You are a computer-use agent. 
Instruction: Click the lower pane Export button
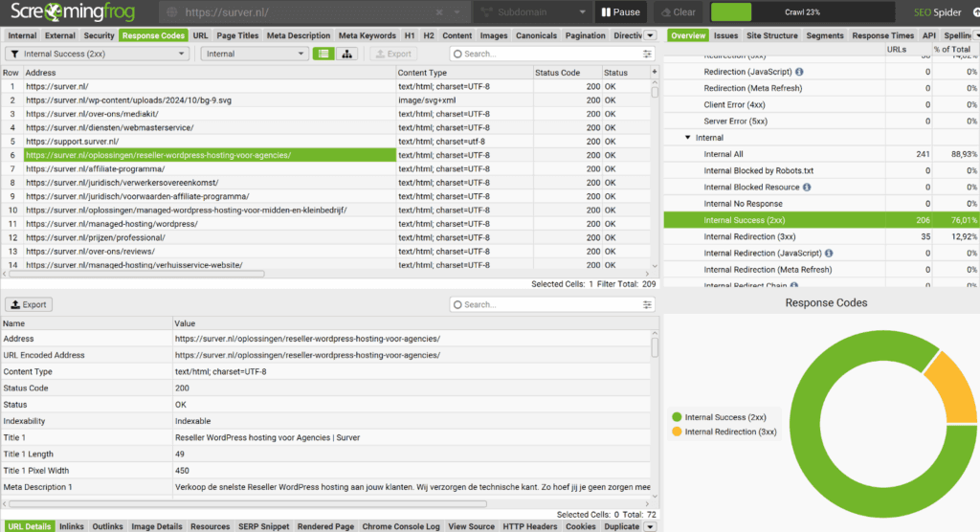click(x=29, y=304)
